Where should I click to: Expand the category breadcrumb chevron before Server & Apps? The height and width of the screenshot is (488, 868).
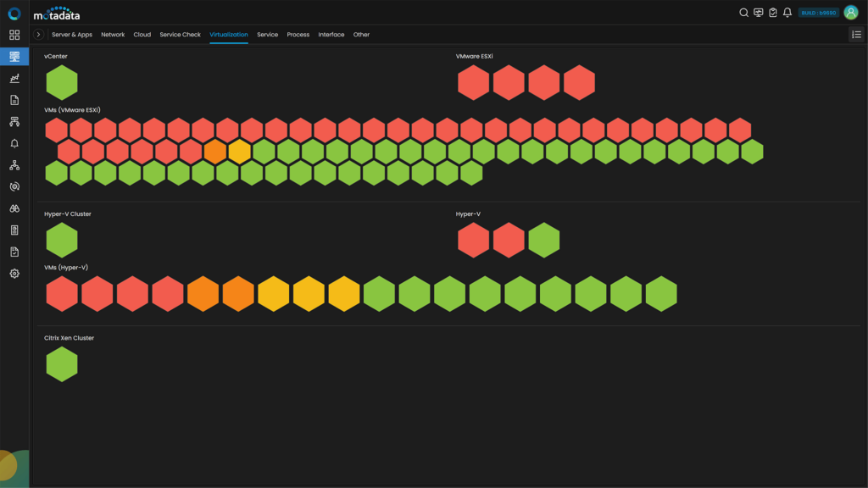pos(37,35)
